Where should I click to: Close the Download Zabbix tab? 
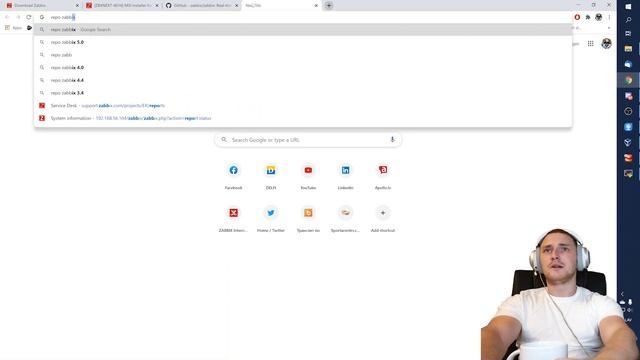pyautogui.click(x=77, y=6)
